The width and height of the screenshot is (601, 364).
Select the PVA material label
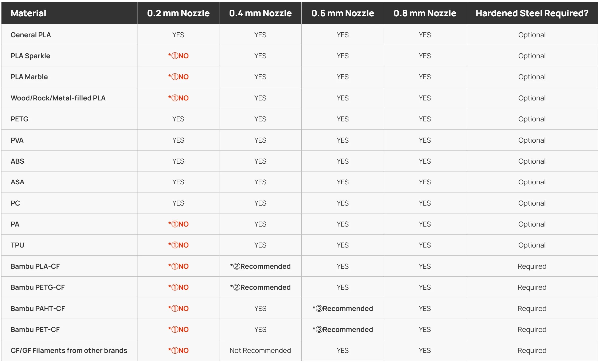17,140
